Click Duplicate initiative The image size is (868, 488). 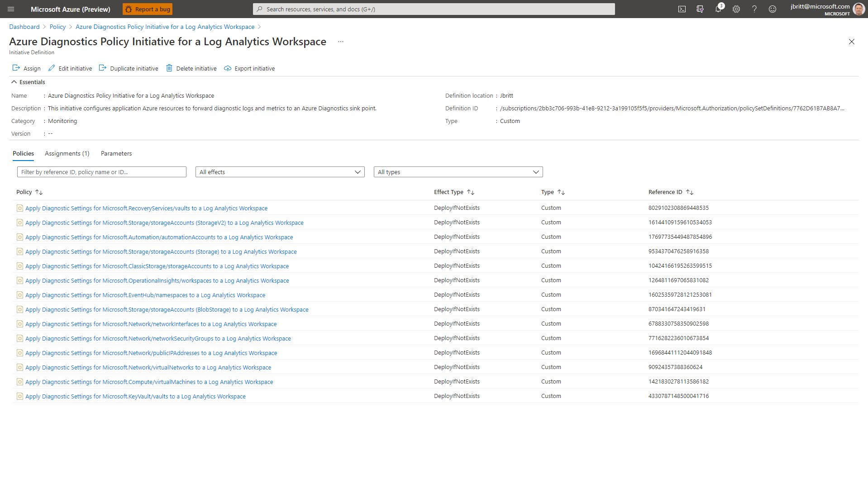pos(129,68)
